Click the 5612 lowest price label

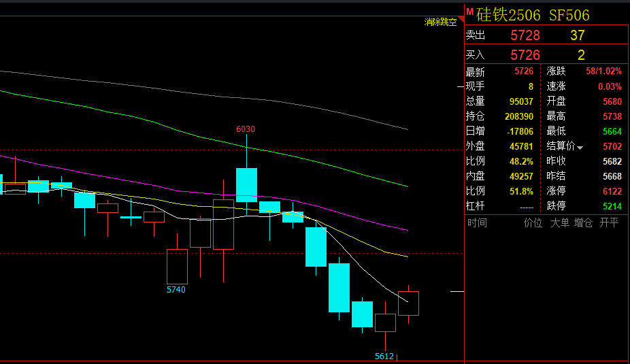point(384,356)
